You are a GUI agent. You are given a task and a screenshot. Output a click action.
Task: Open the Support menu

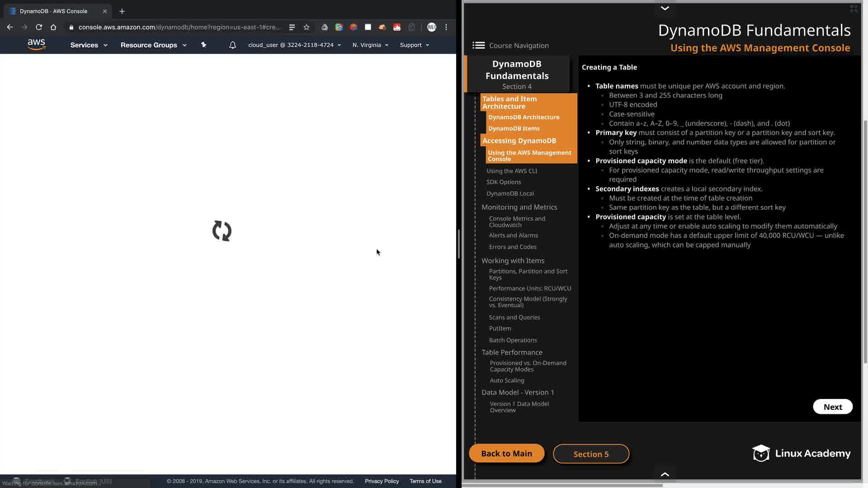414,45
